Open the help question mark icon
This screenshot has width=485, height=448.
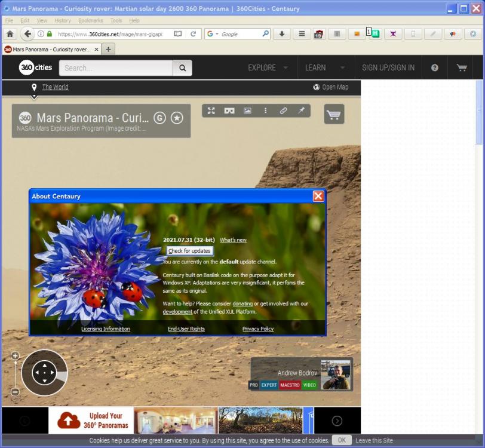(x=434, y=67)
